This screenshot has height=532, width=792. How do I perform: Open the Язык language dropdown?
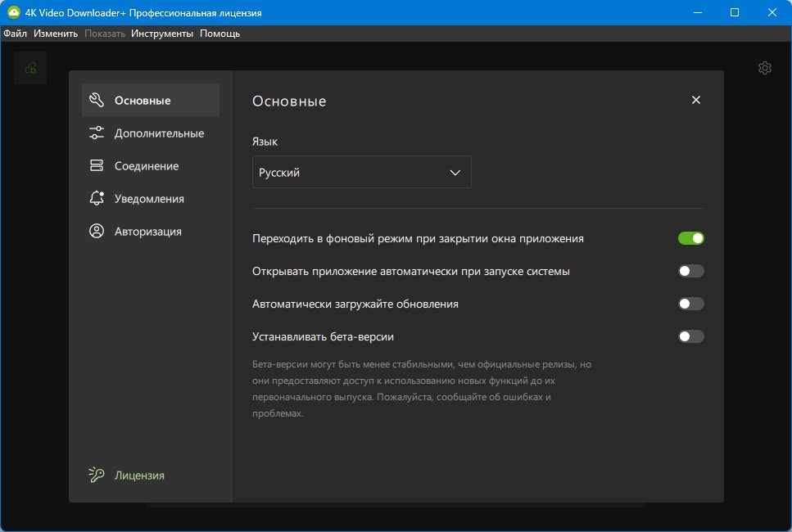(362, 172)
